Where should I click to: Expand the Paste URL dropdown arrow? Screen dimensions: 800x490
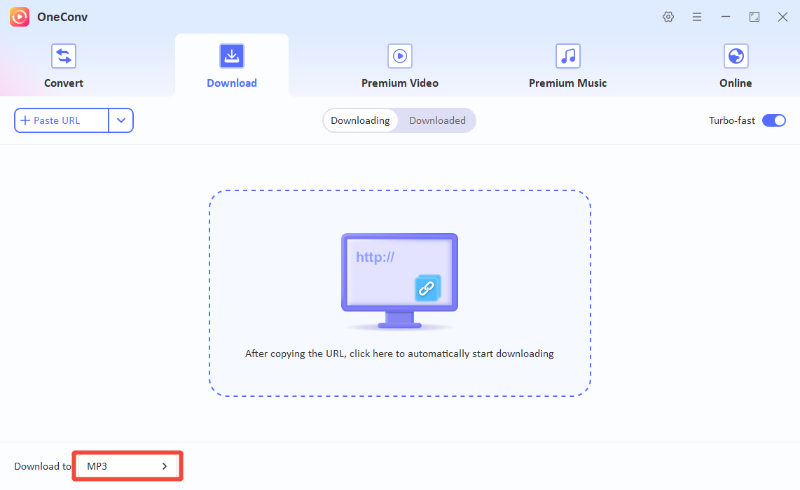click(121, 121)
